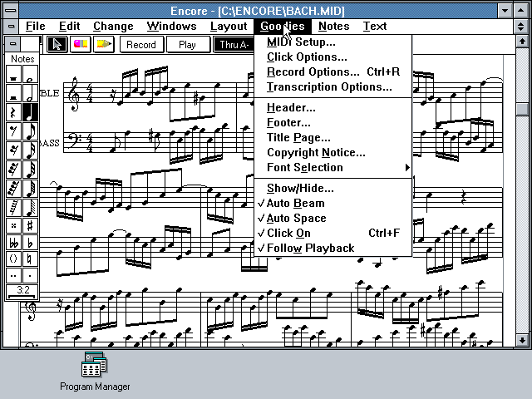Select the double sharp accidental
The height and width of the screenshot is (399, 532).
[14, 225]
